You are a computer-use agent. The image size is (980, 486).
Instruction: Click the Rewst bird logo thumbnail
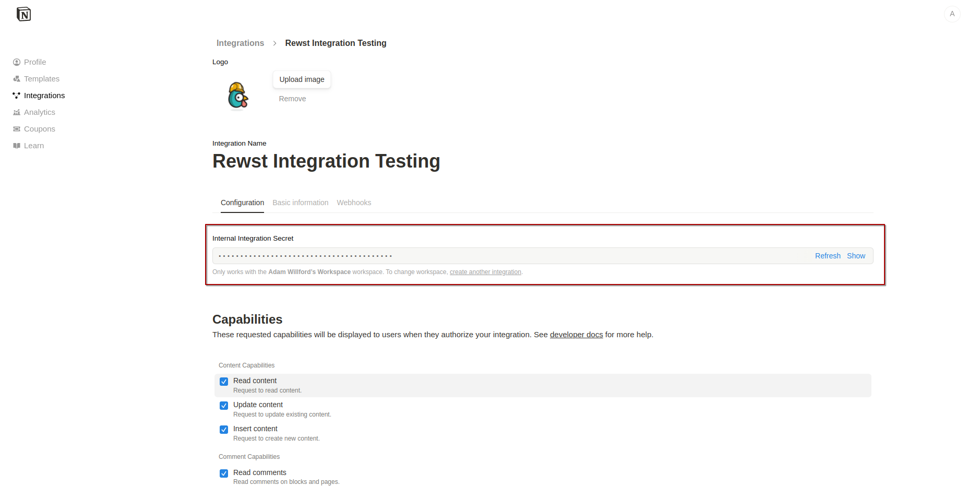point(238,96)
